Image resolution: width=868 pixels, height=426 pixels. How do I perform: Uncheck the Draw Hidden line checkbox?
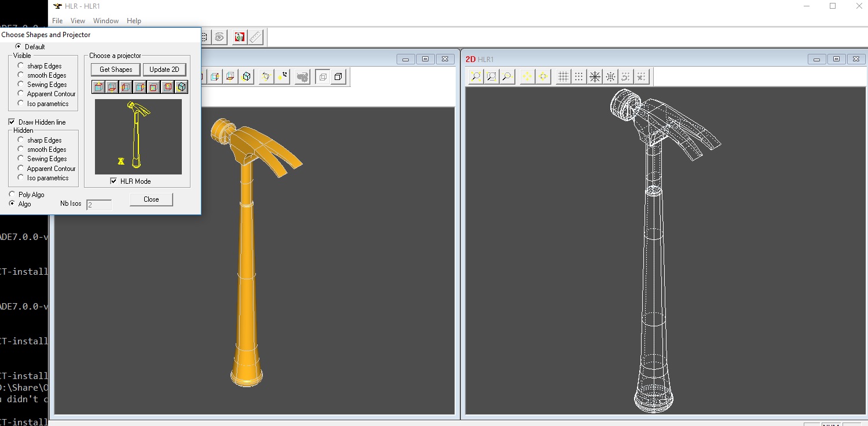(12, 122)
